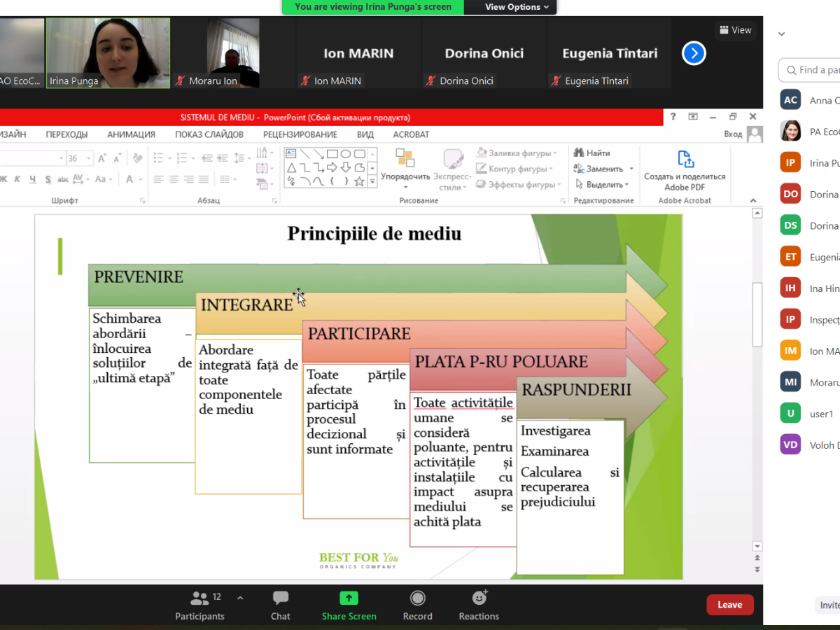Start recording with the Record button
This screenshot has width=840, height=630.
coord(417,605)
